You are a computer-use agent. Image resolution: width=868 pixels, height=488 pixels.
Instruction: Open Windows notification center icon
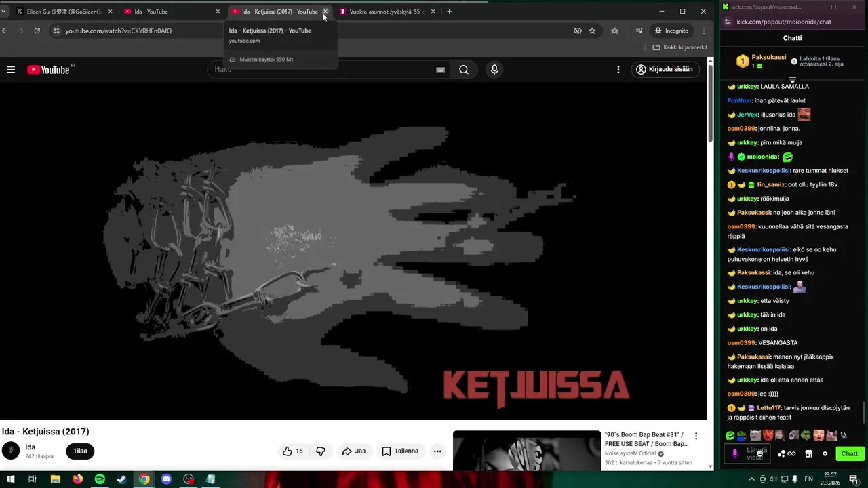(854, 479)
